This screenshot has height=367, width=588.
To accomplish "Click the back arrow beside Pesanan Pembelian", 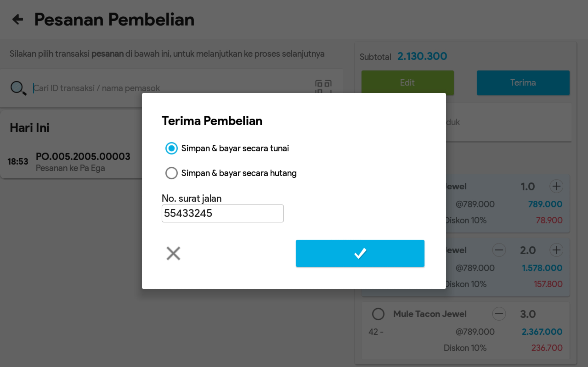I will click(18, 19).
